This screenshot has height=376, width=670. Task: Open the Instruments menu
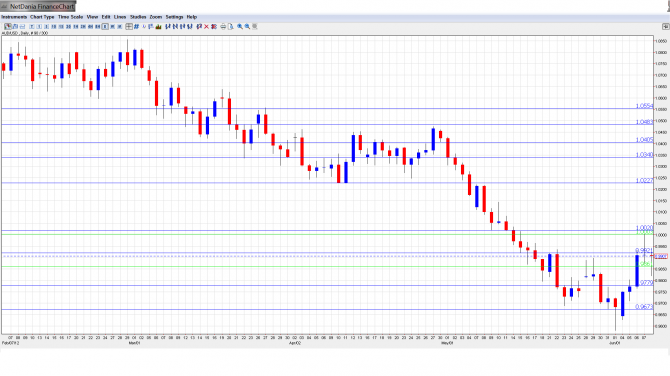click(x=14, y=17)
